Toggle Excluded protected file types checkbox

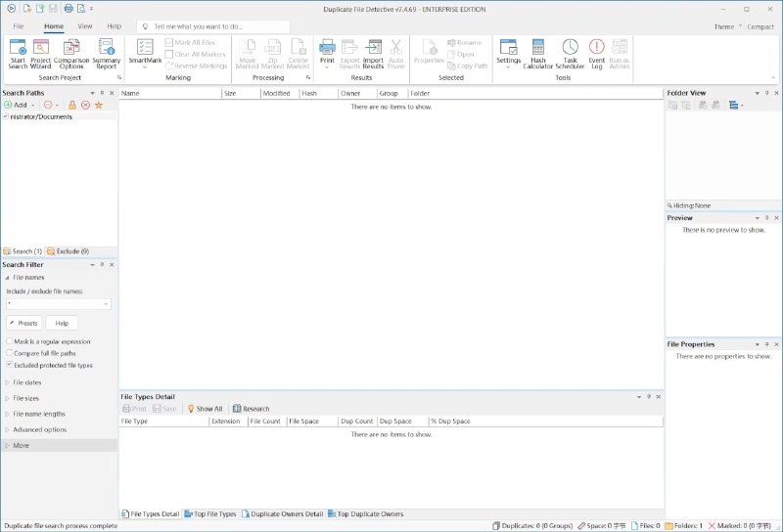[x=9, y=365]
